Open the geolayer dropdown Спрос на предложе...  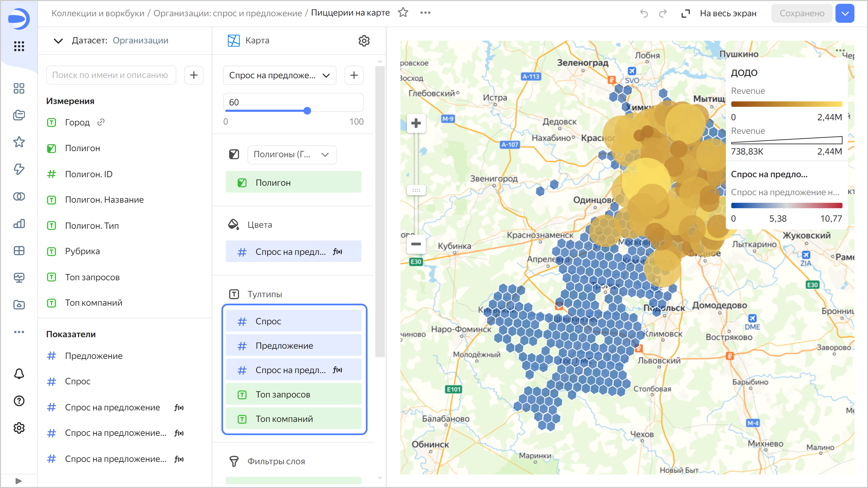click(279, 75)
